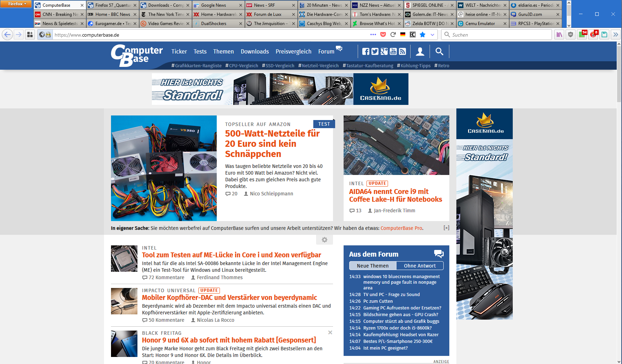This screenshot has width=622, height=364.
Task: Open Tool zum Testen auf ME-Lücke article
Action: click(x=232, y=255)
